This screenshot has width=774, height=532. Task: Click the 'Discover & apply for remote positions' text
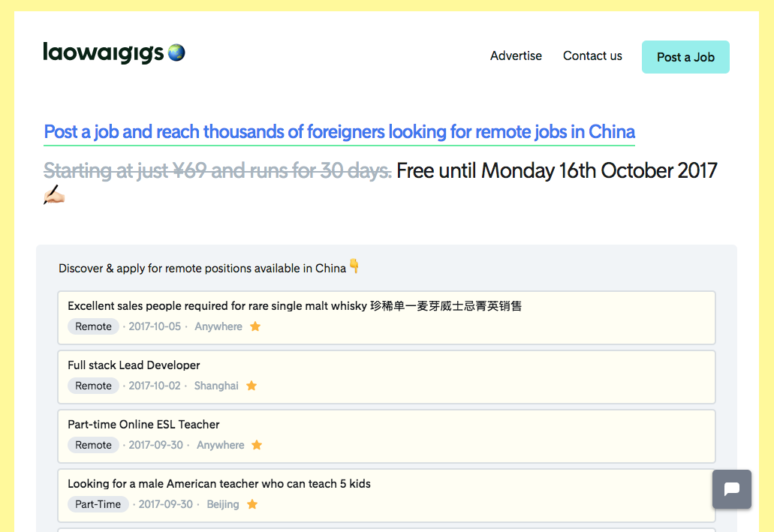coord(203,269)
